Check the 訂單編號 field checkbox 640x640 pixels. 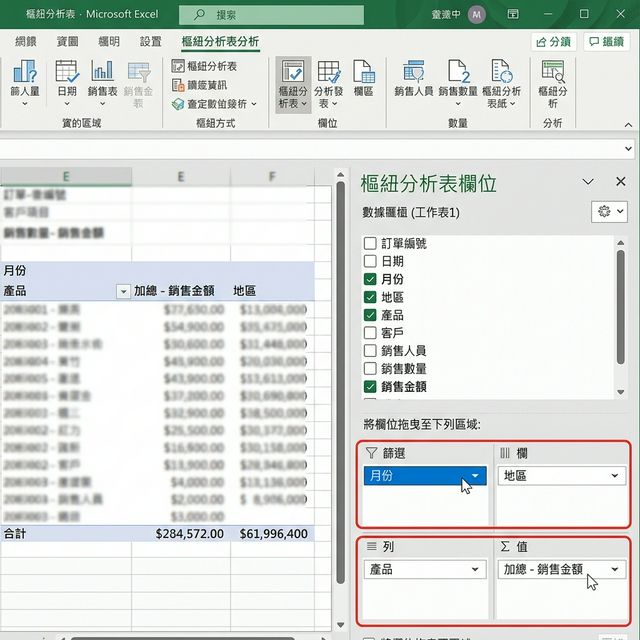click(370, 243)
